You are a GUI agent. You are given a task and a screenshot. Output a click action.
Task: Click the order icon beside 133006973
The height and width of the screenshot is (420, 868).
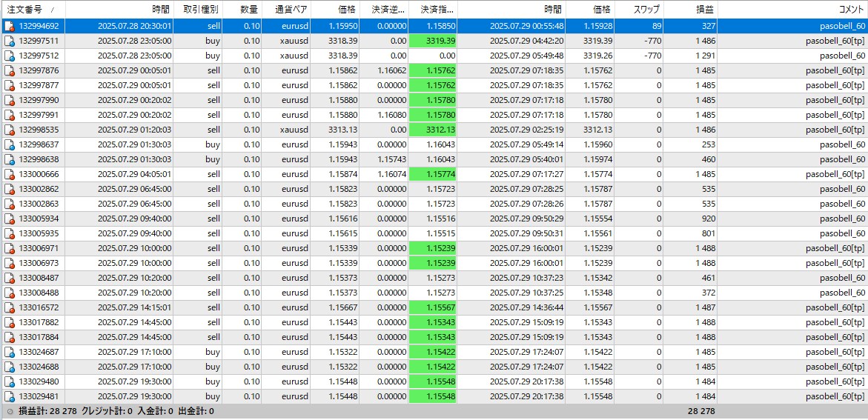9,264
